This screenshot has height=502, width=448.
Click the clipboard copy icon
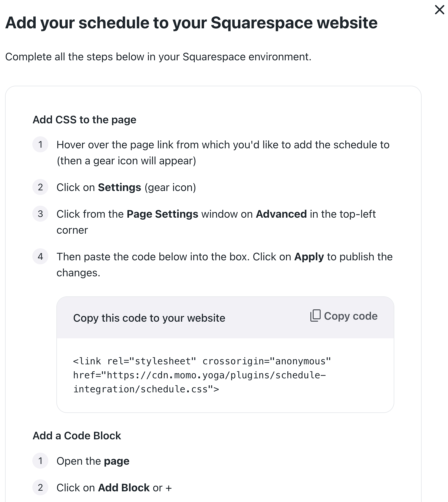(x=315, y=316)
